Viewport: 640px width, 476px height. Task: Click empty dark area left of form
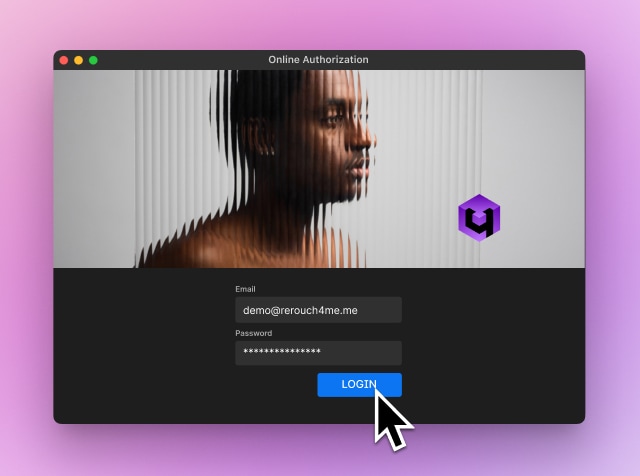click(143, 345)
